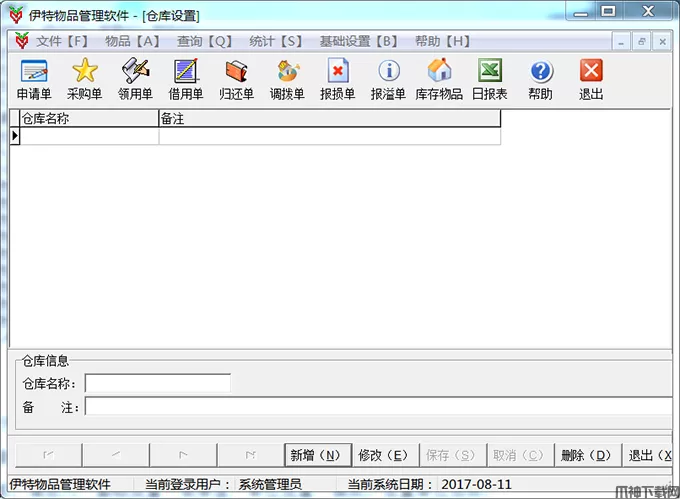The height and width of the screenshot is (499, 680).
Task: Focus the 仓库名称 input field
Action: pyautogui.click(x=158, y=383)
